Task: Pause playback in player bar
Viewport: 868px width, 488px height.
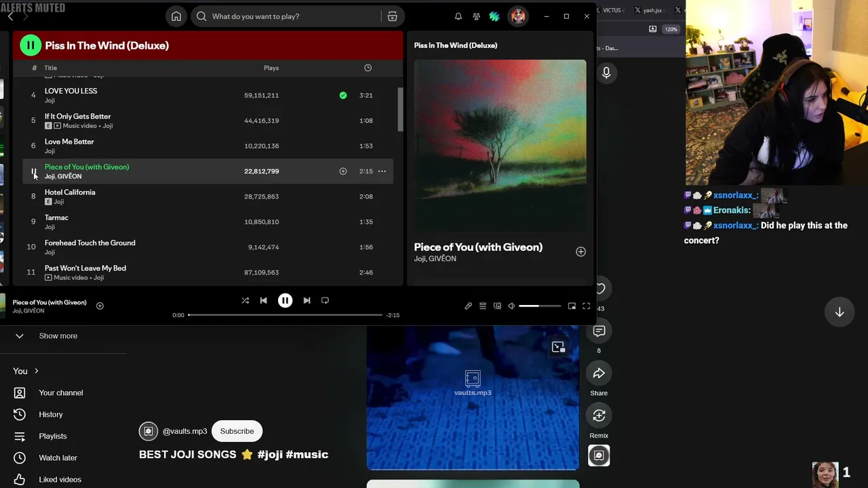Action: [285, 300]
